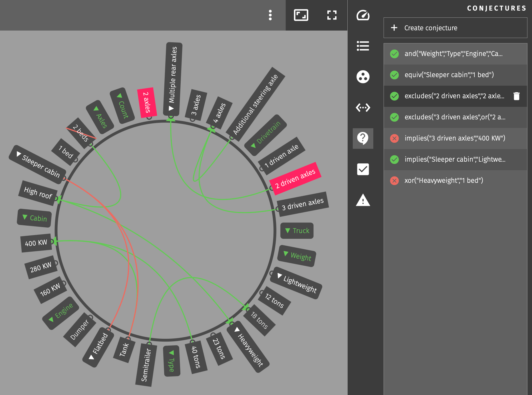Image resolution: width=532 pixels, height=395 pixels.
Task: Select the struck-through 2 beds node
Action: (x=81, y=133)
